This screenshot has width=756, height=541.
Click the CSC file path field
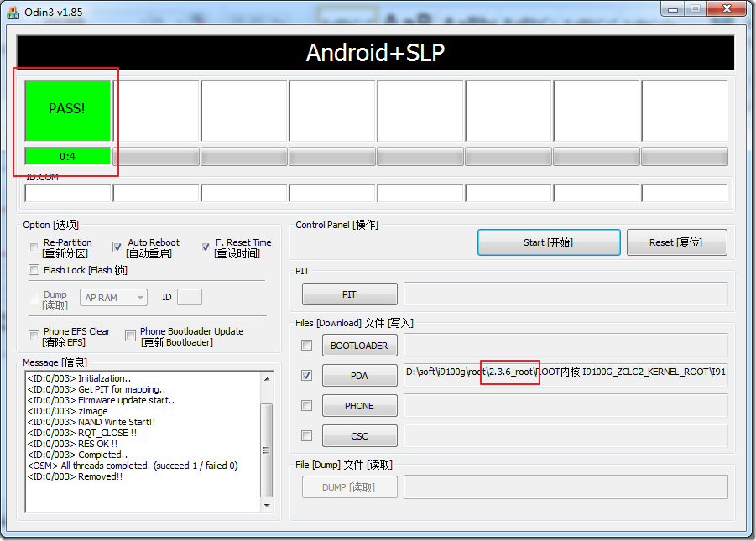[566, 436]
